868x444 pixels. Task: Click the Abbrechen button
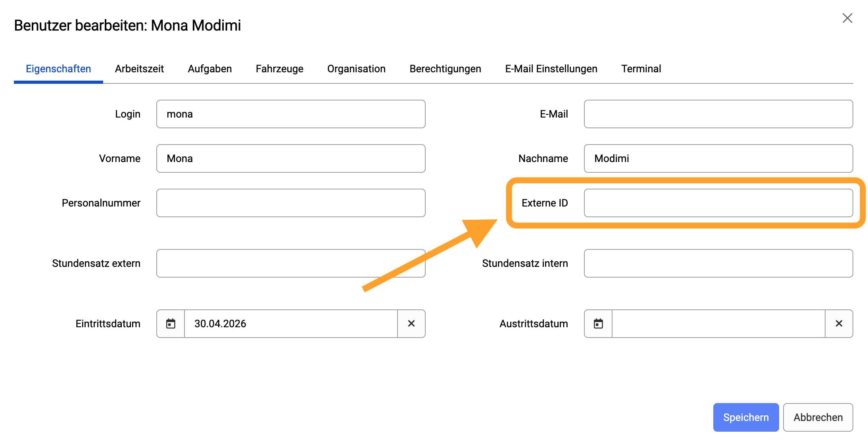(818, 417)
